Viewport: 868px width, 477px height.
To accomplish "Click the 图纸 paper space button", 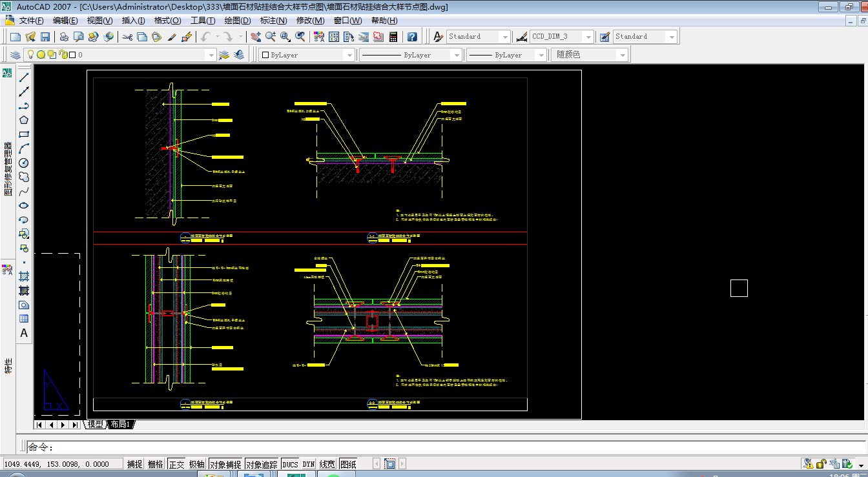I will (348, 463).
